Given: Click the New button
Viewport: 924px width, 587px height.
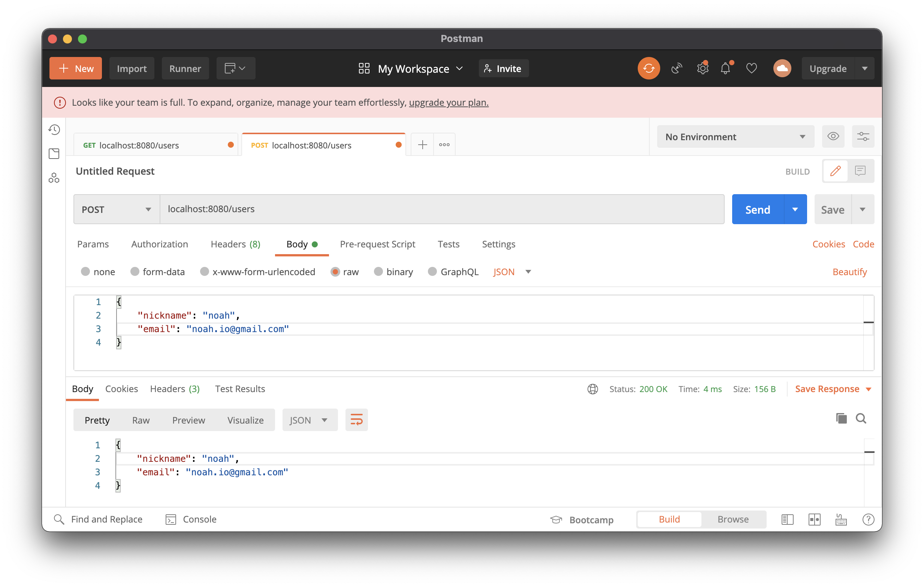Looking at the screenshot, I should (76, 69).
